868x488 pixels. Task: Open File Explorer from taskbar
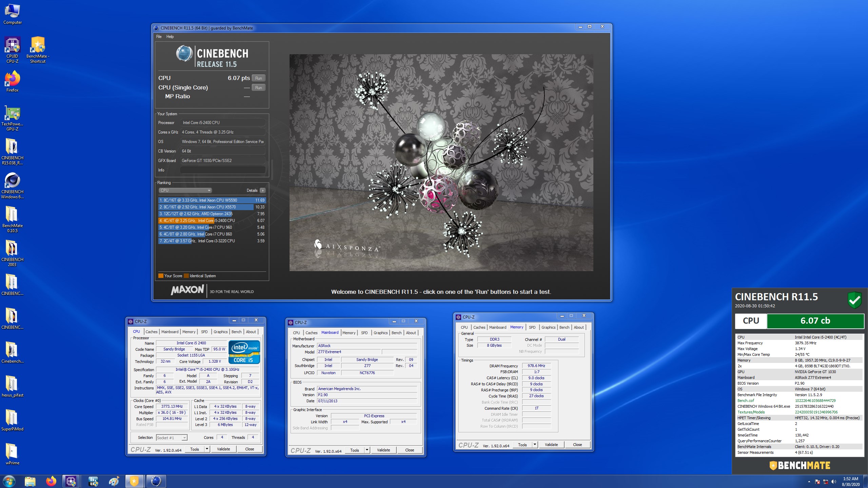30,481
